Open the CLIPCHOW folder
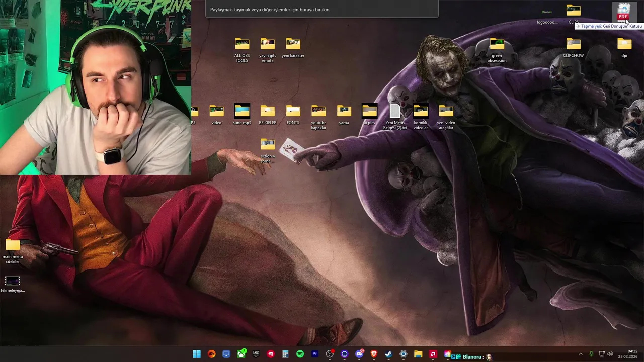Image resolution: width=644 pixels, height=362 pixels. (x=573, y=48)
